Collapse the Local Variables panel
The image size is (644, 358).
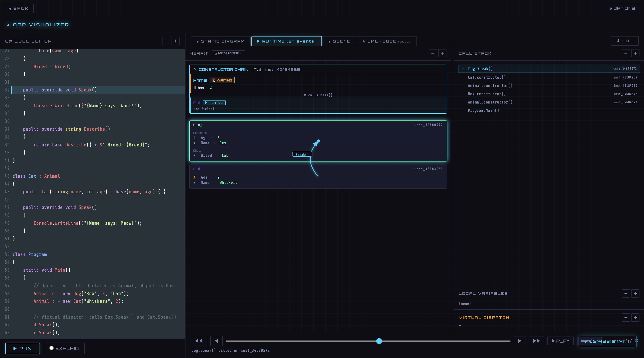click(x=626, y=294)
